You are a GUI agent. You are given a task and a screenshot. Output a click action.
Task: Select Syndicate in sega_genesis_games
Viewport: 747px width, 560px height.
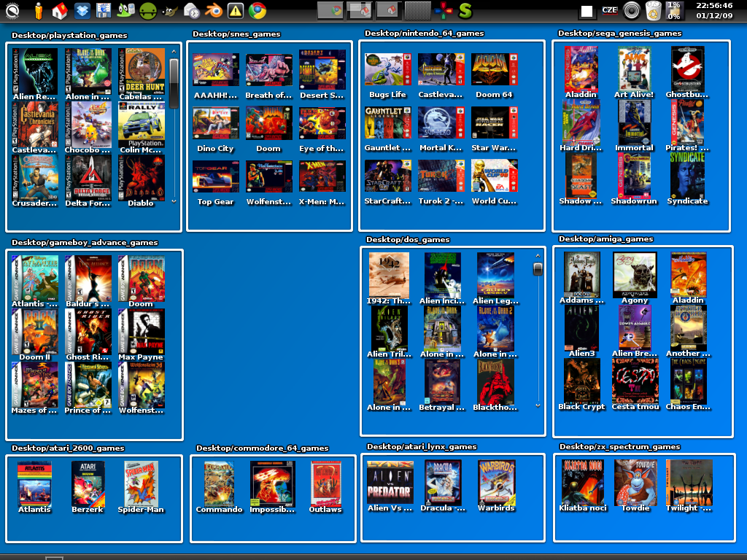coord(687,179)
